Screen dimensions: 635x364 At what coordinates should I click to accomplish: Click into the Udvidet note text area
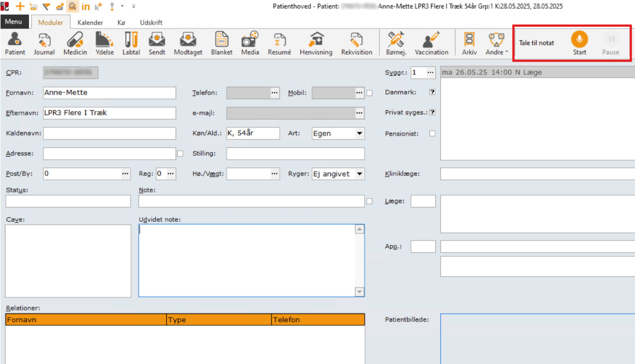pyautogui.click(x=247, y=260)
